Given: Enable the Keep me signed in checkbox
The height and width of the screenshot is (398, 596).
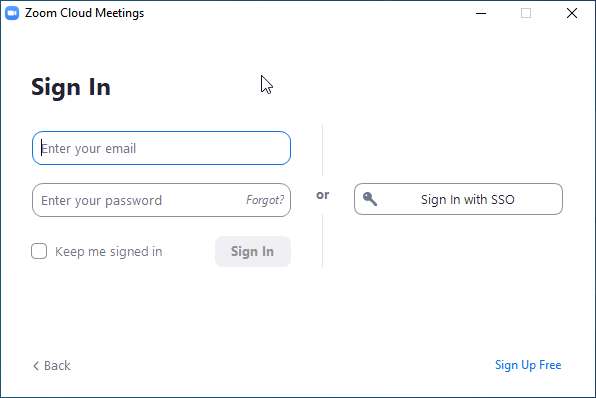Looking at the screenshot, I should point(39,251).
